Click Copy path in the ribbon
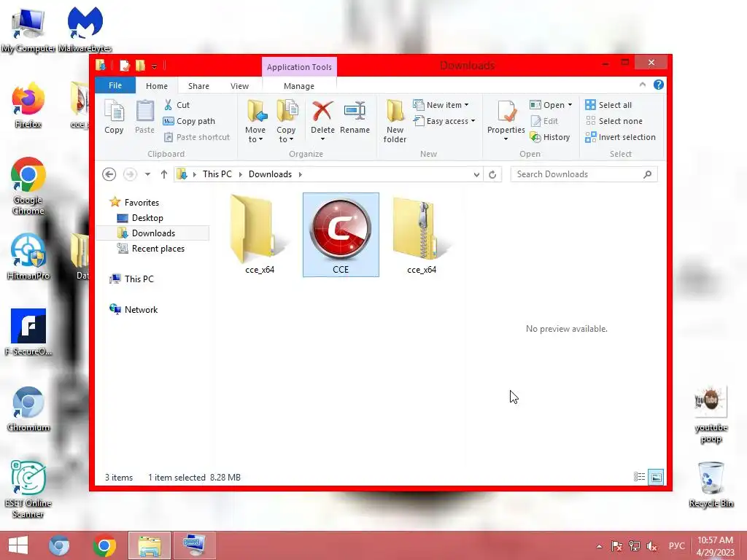The image size is (747, 560). tap(189, 121)
